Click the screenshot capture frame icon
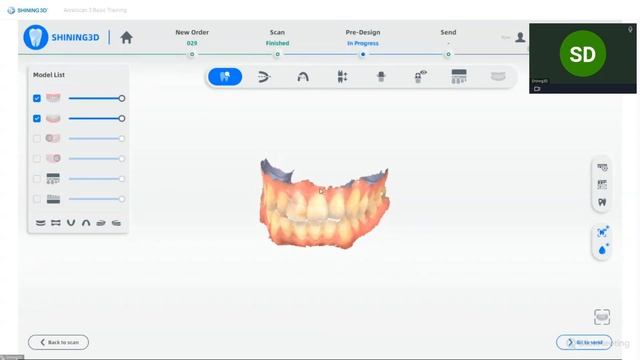Screen dimensions: 640x360 click(602, 317)
